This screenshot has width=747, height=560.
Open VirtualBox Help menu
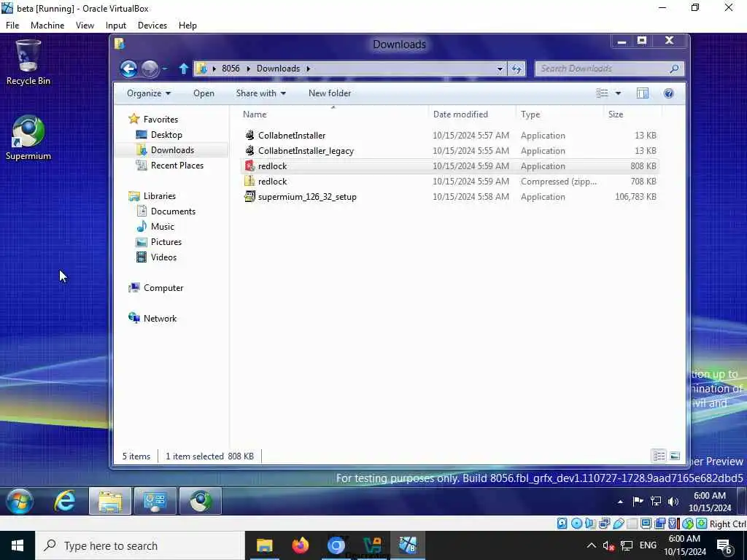pyautogui.click(x=187, y=26)
